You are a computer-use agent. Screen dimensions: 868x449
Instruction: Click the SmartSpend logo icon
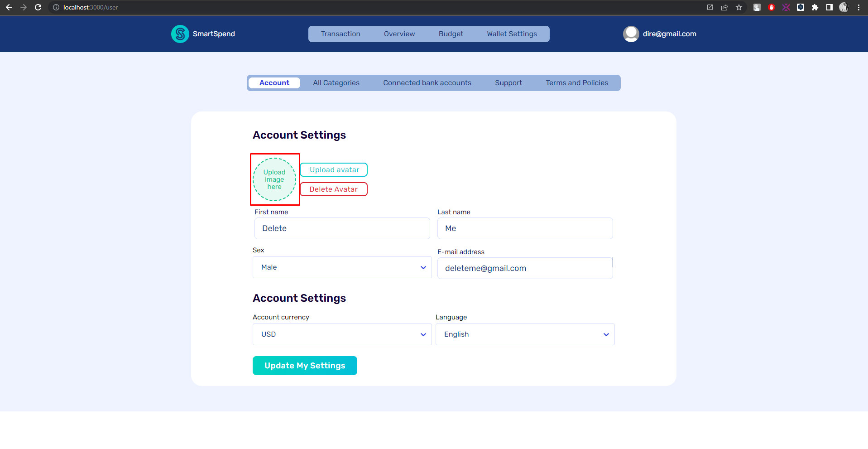click(x=180, y=34)
